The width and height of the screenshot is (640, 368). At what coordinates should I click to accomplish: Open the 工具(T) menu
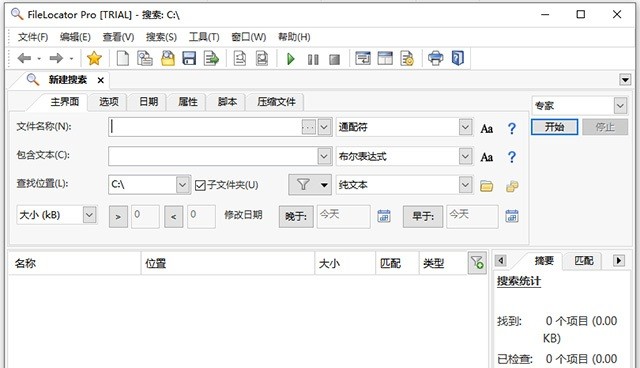pyautogui.click(x=204, y=37)
